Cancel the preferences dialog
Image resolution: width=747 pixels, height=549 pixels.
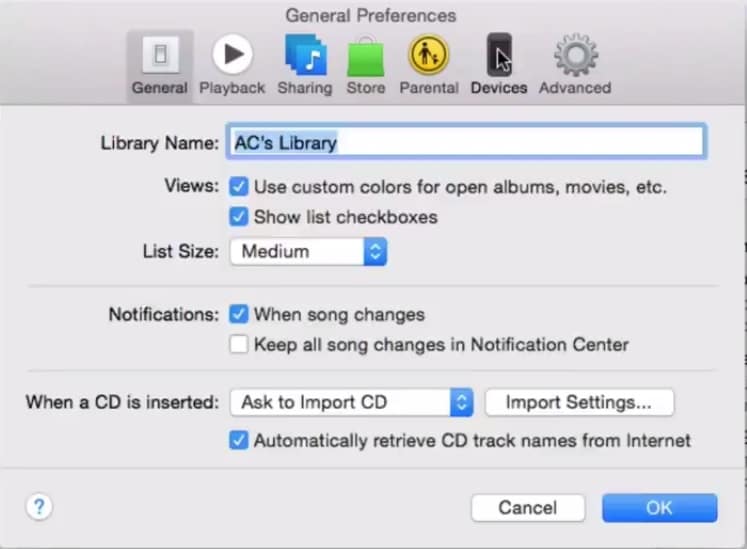click(528, 508)
